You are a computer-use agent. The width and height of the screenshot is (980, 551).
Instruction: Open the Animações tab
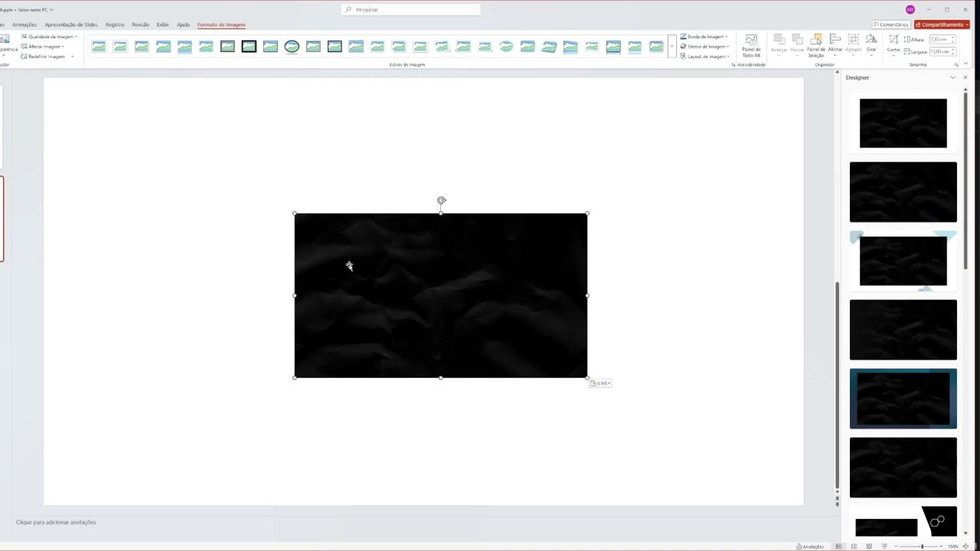(x=24, y=24)
